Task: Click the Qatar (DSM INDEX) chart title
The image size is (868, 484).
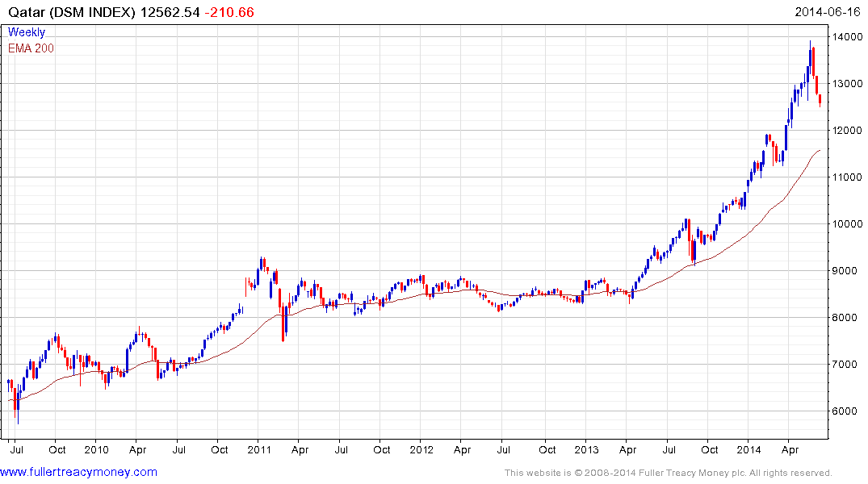Action: pyautogui.click(x=71, y=12)
